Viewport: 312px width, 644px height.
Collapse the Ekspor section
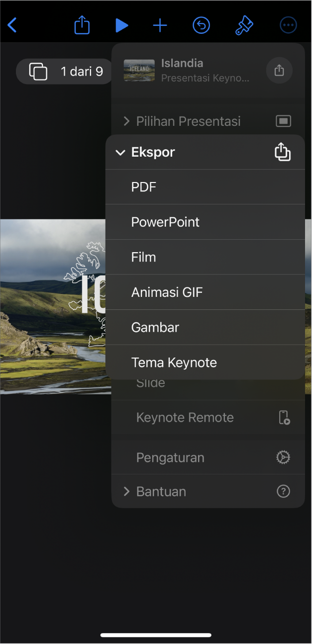click(x=120, y=152)
